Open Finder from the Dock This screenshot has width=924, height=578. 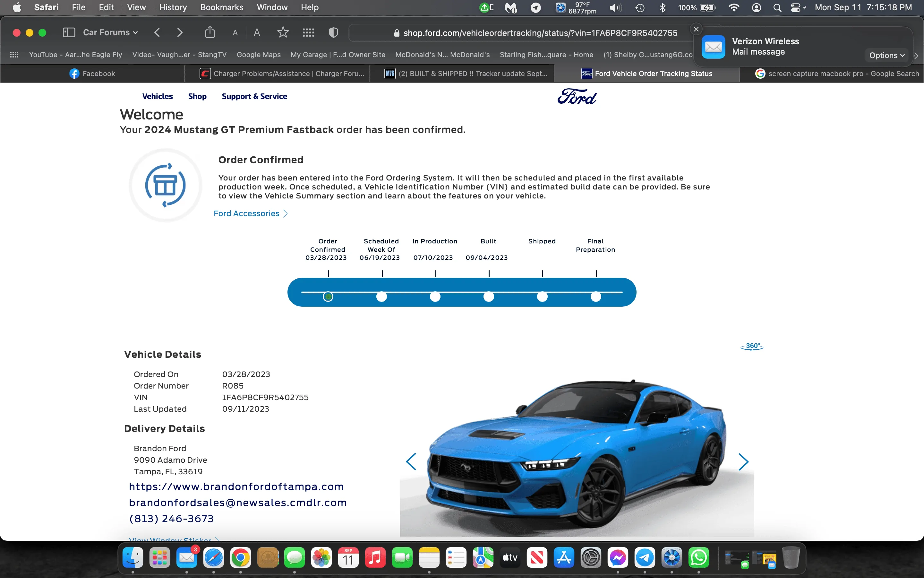click(133, 558)
